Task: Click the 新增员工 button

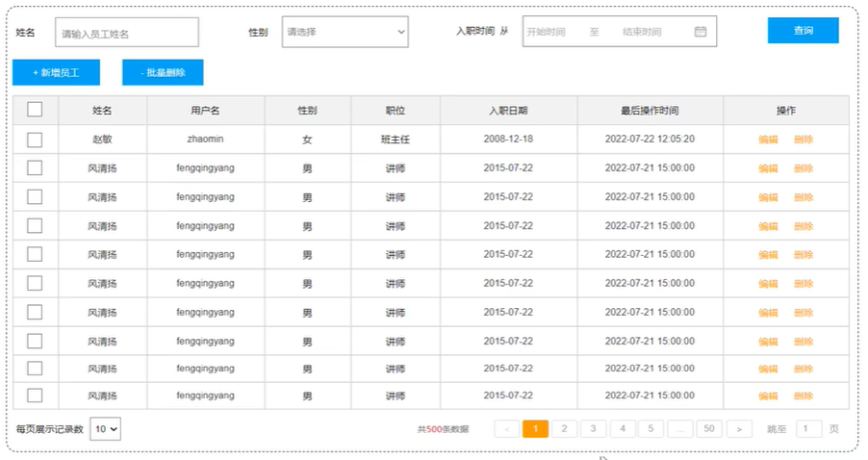Action: 56,72
